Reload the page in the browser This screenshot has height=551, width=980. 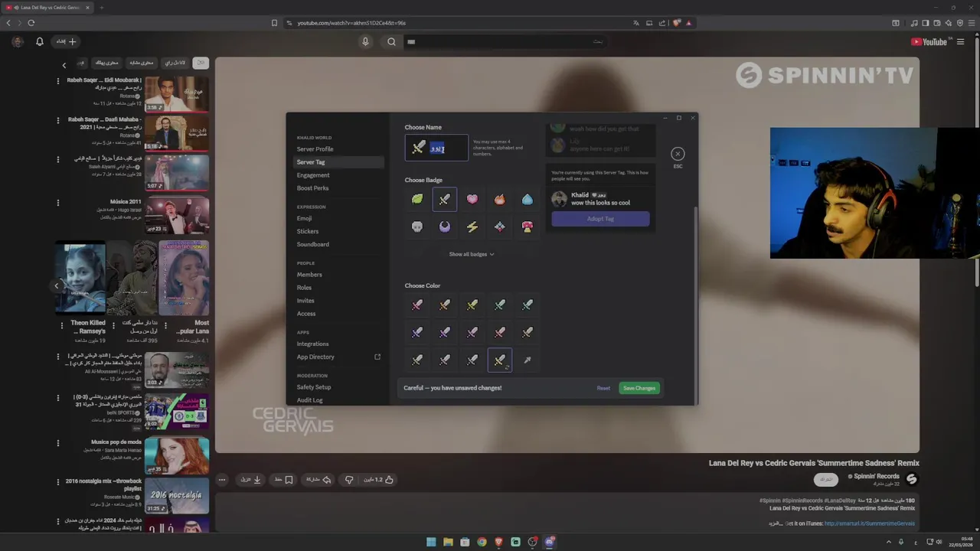31,23
